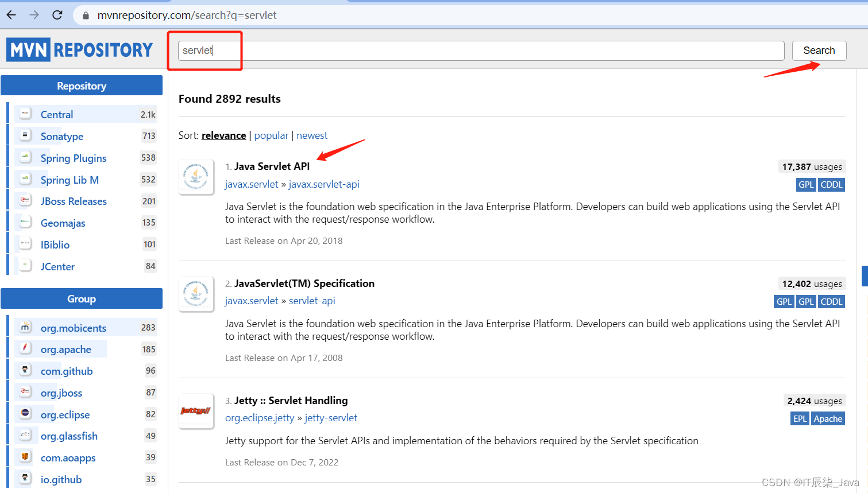Viewport: 868px width, 493px height.
Task: Click the Jetty logo next to Servlet Handling
Action: pos(196,411)
